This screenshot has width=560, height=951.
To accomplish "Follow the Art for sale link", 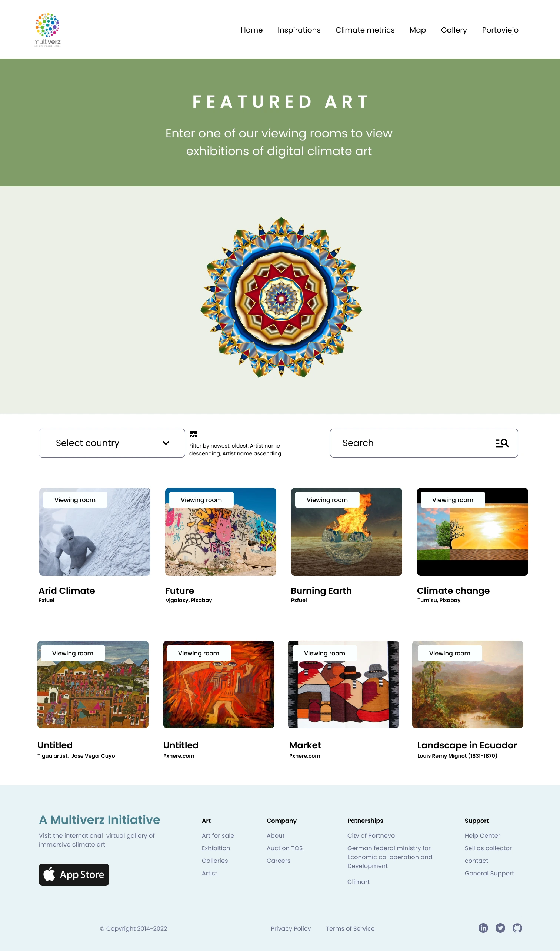I will [218, 835].
